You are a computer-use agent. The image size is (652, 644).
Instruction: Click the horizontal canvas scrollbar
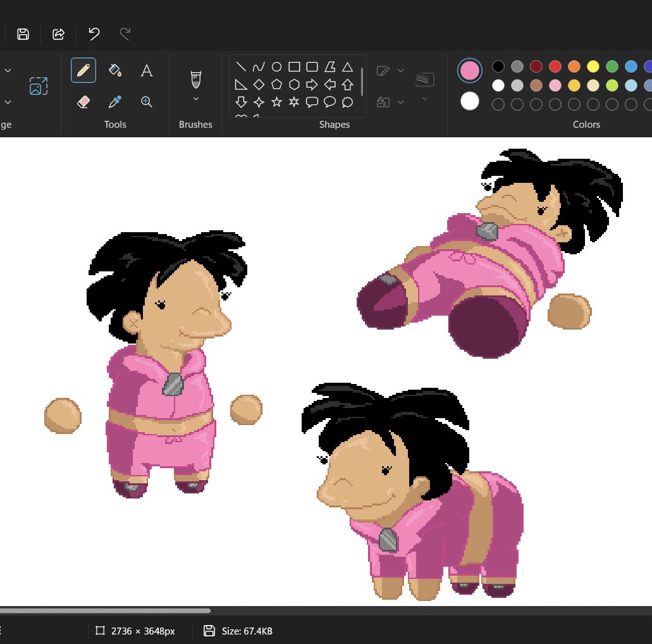[105, 610]
